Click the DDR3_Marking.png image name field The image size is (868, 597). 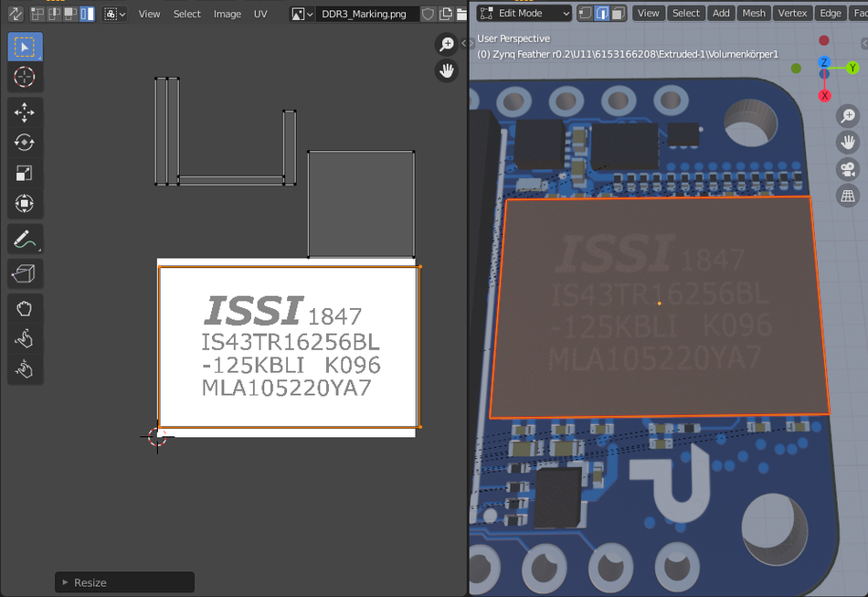365,14
